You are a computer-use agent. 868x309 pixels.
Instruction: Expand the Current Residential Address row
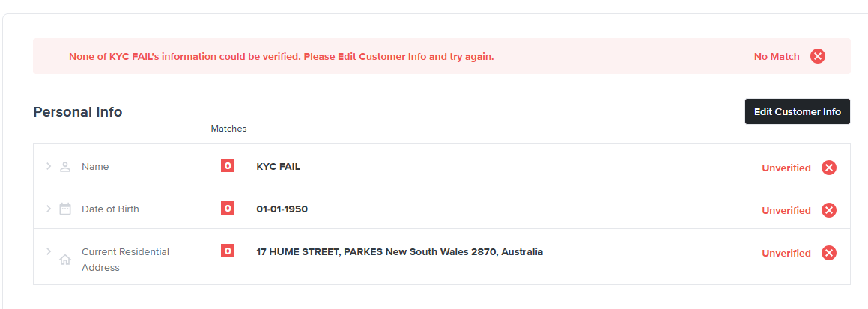[49, 251]
